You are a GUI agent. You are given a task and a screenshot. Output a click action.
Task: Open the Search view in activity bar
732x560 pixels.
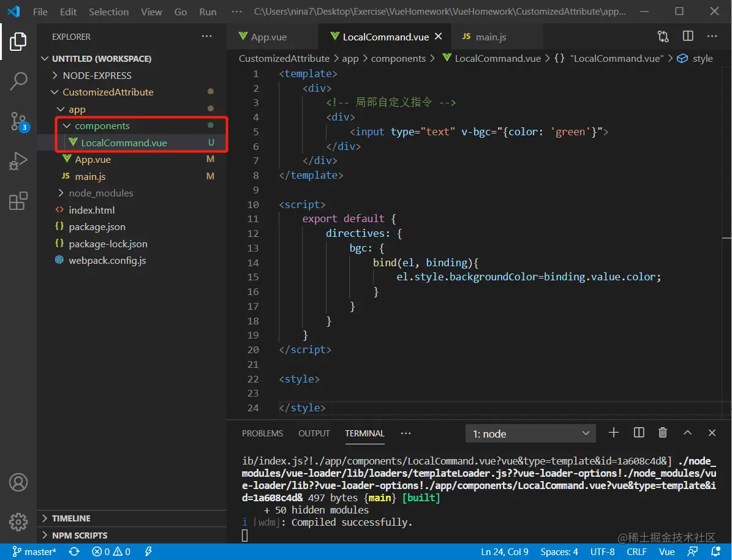(x=18, y=81)
